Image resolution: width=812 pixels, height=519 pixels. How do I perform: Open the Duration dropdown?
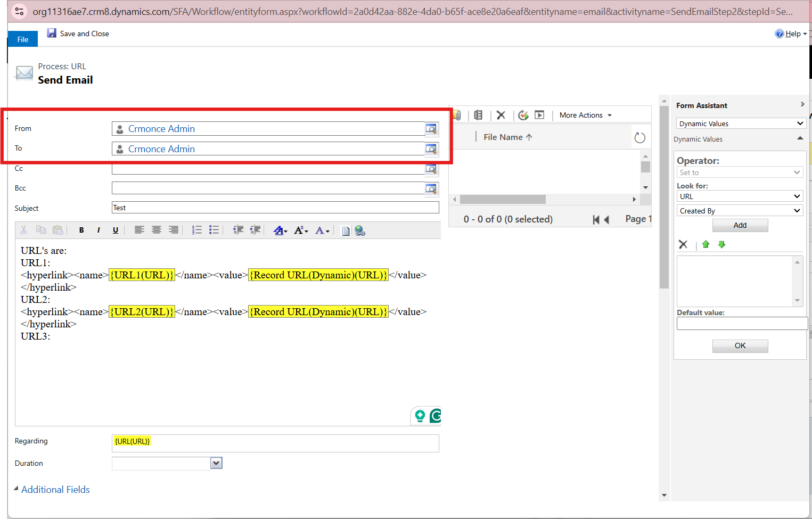[x=216, y=463]
